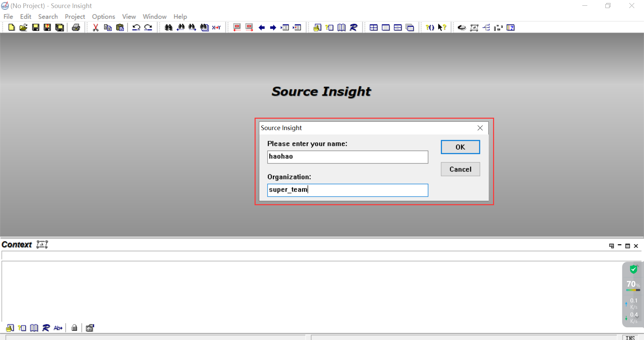Minimize the Context window panel
Viewport: 644px width, 340px height.
tap(620, 246)
